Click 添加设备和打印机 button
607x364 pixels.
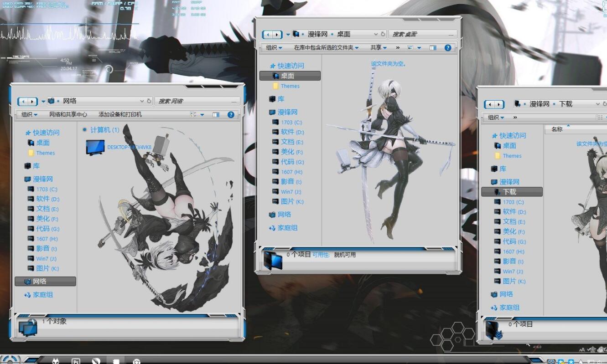(x=120, y=114)
